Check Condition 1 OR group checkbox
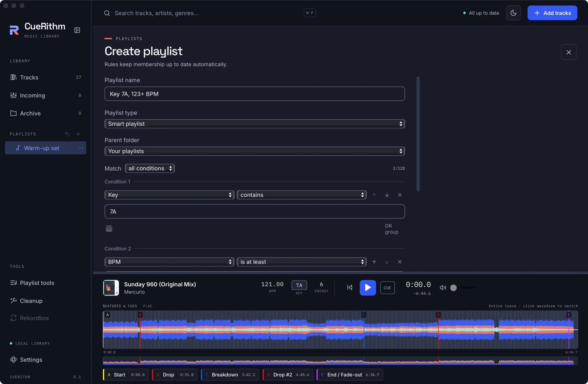This screenshot has height=384, width=588. tap(109, 228)
